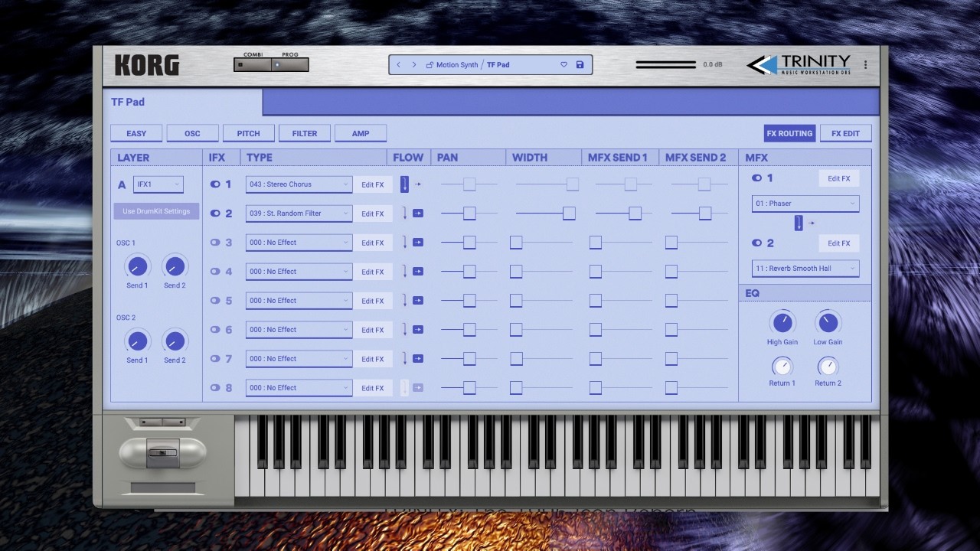Click the OSC 1 Send 2 knob
The image size is (980, 551).
[175, 266]
